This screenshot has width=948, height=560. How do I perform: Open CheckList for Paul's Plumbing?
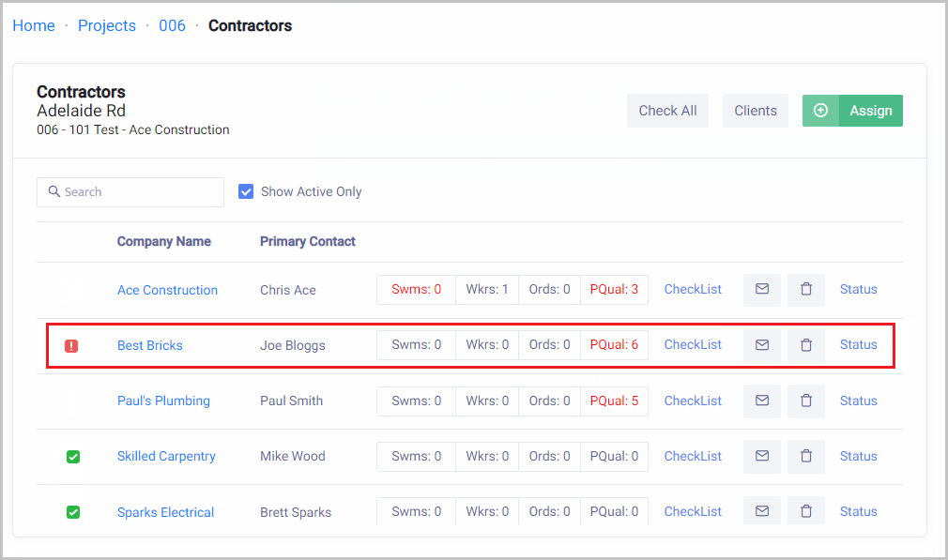[x=693, y=401]
